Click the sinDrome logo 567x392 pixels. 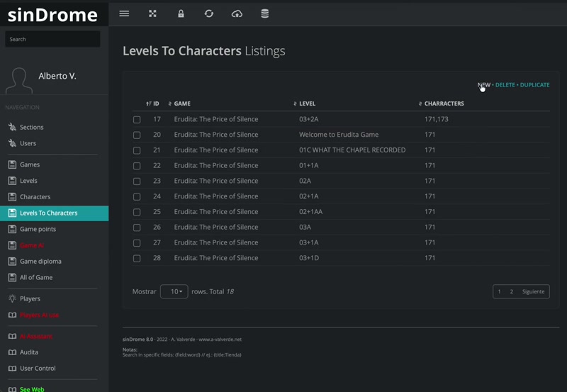tap(52, 14)
